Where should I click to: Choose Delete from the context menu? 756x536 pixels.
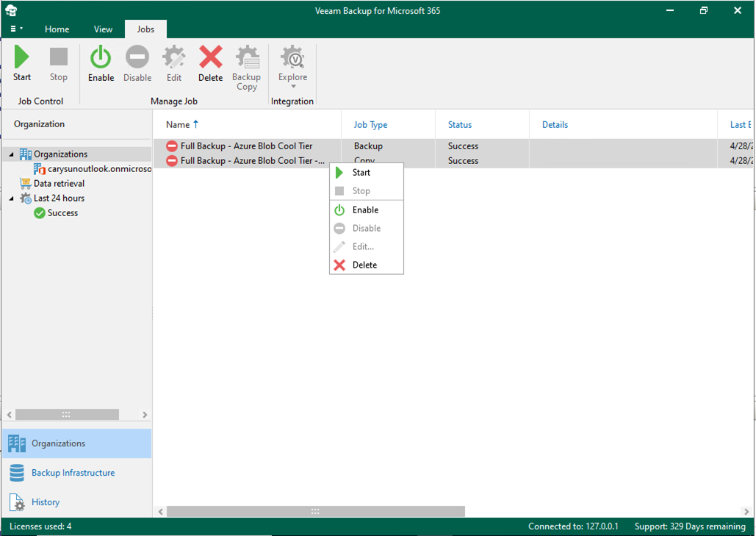(x=367, y=265)
